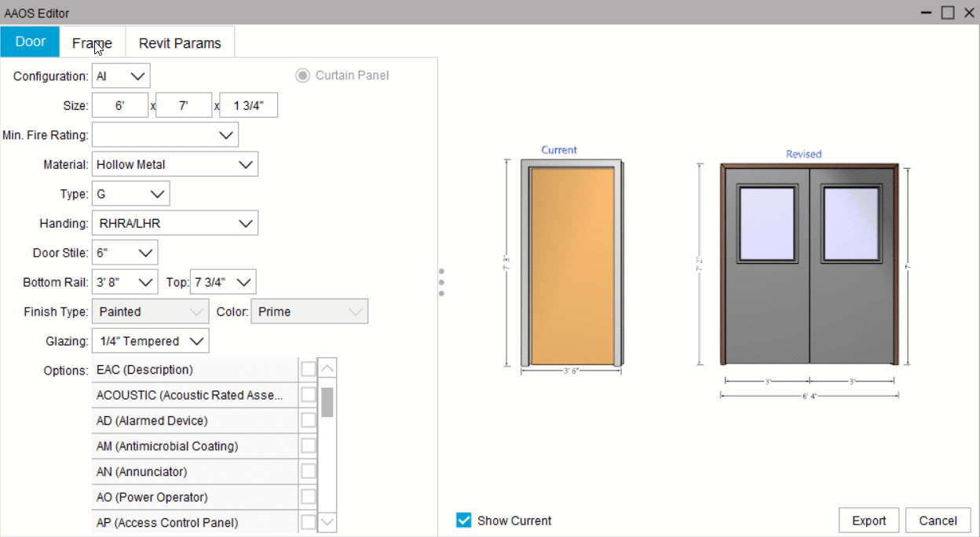Click the Export button
The height and width of the screenshot is (537, 980).
(868, 520)
